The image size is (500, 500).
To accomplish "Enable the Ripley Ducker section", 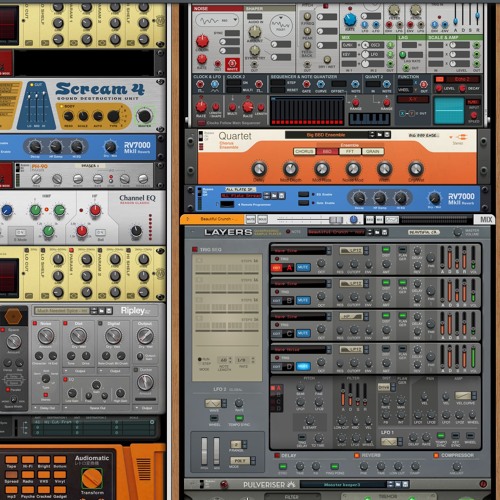I will click(136, 370).
